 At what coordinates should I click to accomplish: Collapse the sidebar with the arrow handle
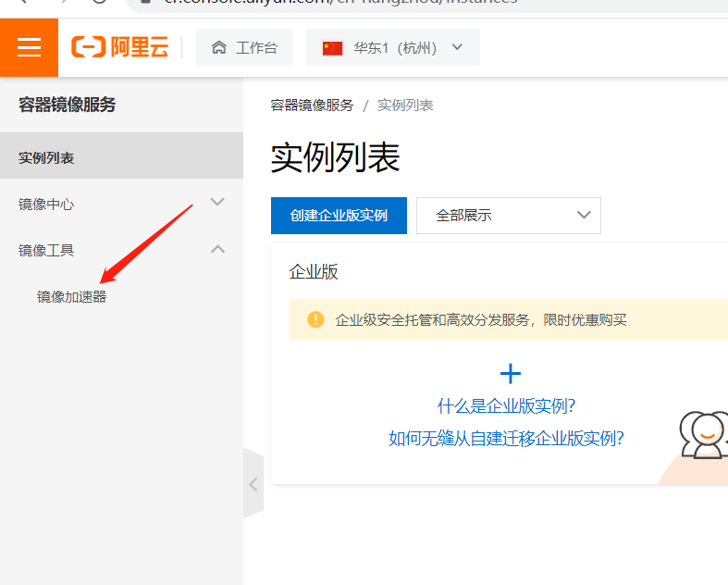click(253, 484)
